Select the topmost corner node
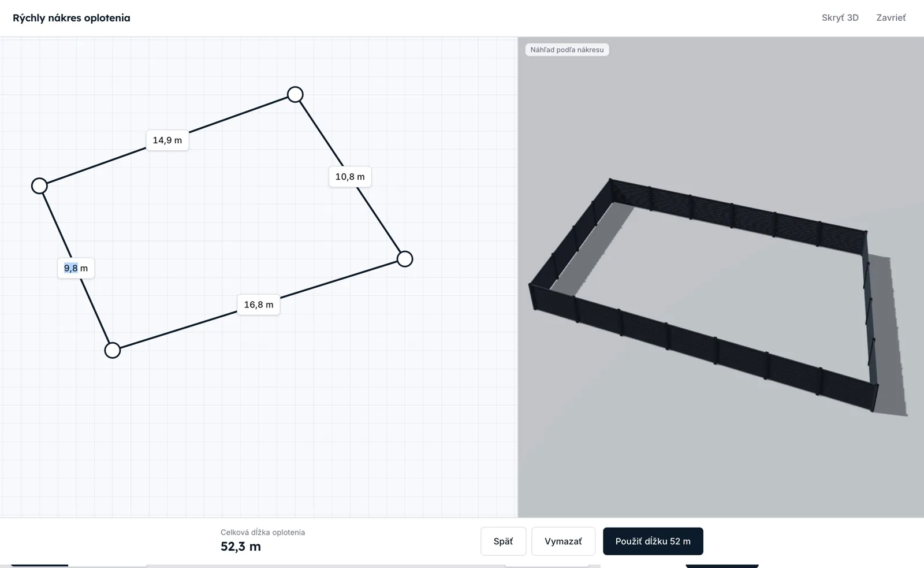The image size is (924, 568). 295,94
